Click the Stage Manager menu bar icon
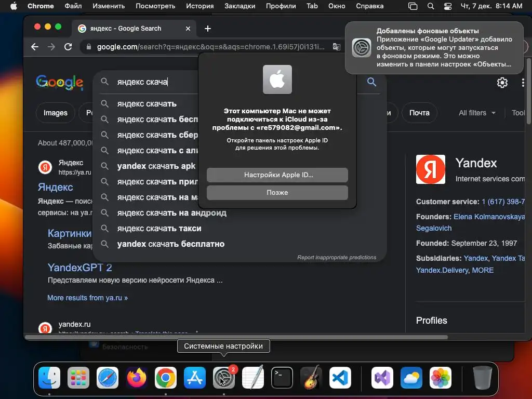532x399 pixels. pos(413,6)
